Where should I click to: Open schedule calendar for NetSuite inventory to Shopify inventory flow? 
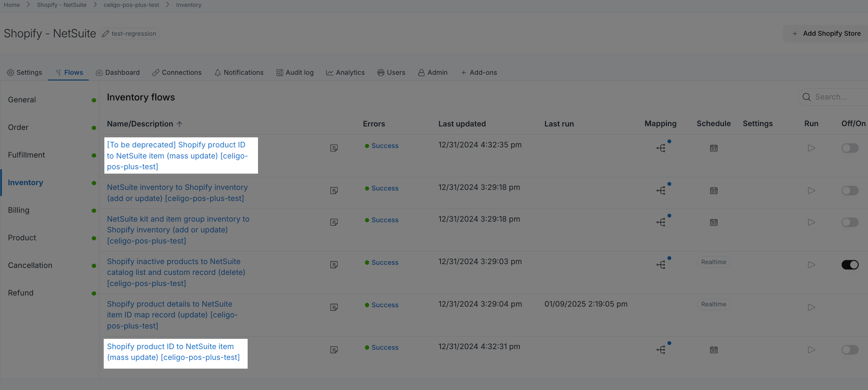click(x=714, y=190)
